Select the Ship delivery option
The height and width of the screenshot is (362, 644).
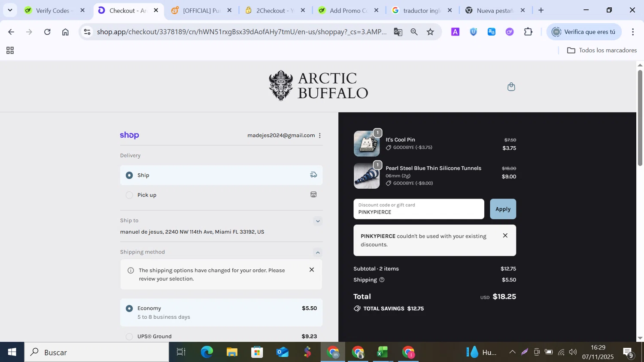tap(221, 175)
